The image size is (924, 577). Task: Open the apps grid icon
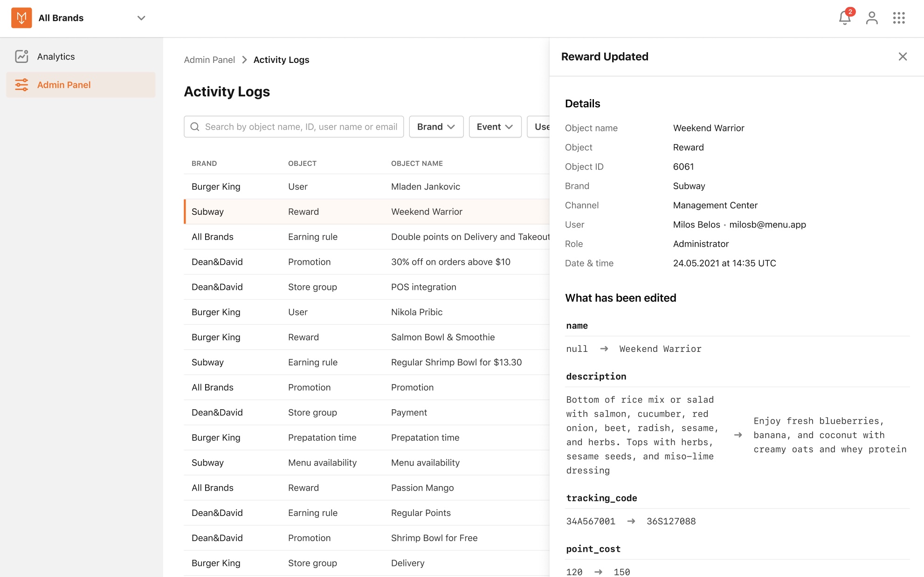(899, 18)
